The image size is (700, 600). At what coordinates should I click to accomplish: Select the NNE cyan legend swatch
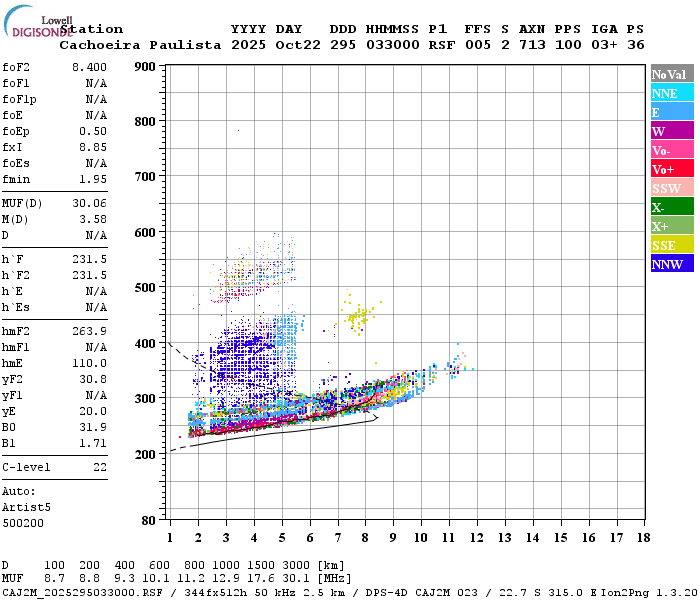point(672,93)
